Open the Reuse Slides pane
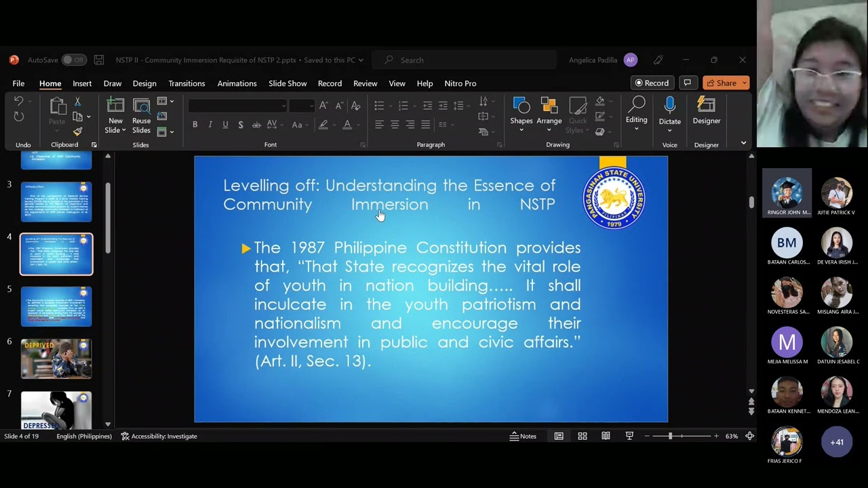Image resolution: width=868 pixels, height=488 pixels. [x=141, y=115]
